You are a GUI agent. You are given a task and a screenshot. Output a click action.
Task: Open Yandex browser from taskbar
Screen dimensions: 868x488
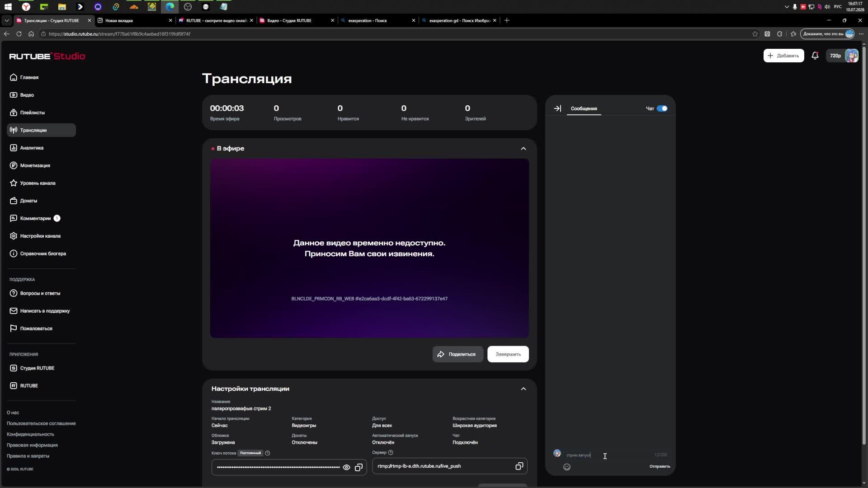[x=26, y=7]
